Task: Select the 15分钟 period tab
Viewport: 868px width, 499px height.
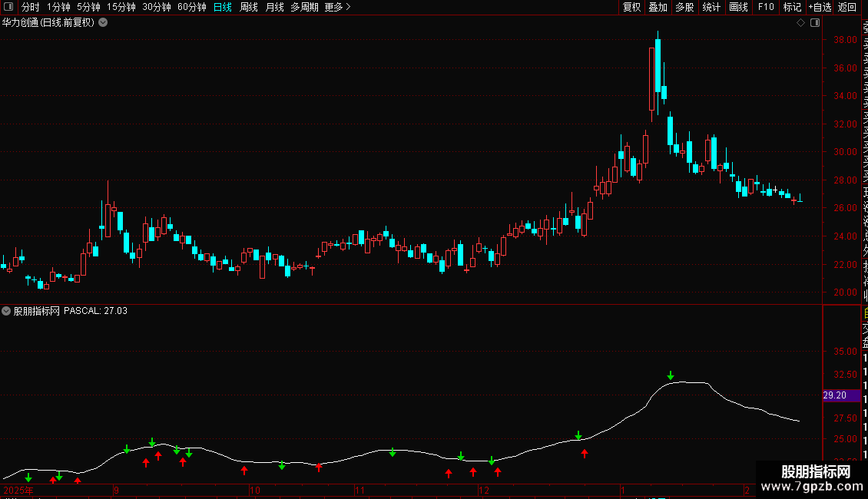Action: click(121, 7)
